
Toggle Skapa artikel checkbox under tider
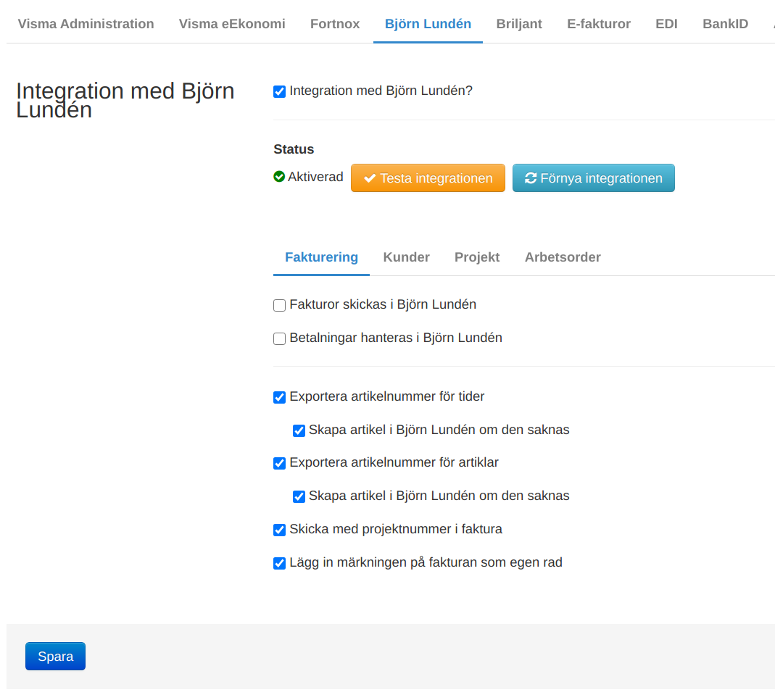[299, 430]
